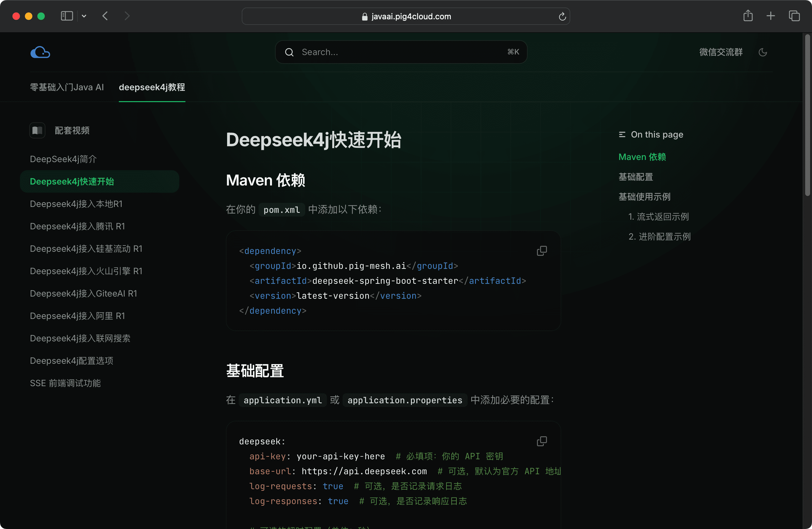Image resolution: width=812 pixels, height=529 pixels.
Task: Open a new tab with plus
Action: 771,16
